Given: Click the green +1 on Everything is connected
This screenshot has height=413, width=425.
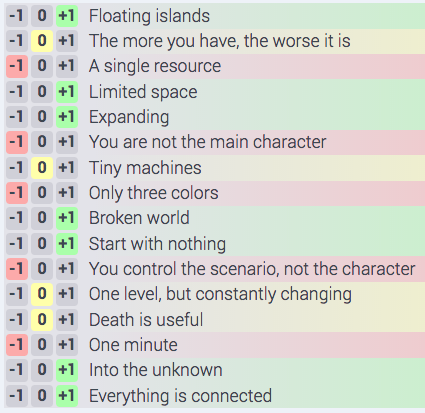Looking at the screenshot, I should (67, 396).
